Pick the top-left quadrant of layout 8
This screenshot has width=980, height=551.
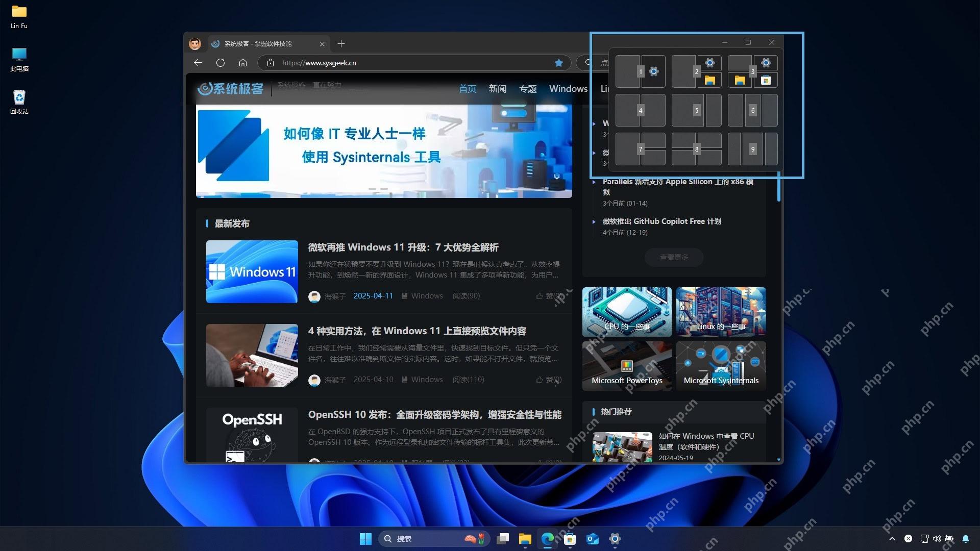click(683, 140)
